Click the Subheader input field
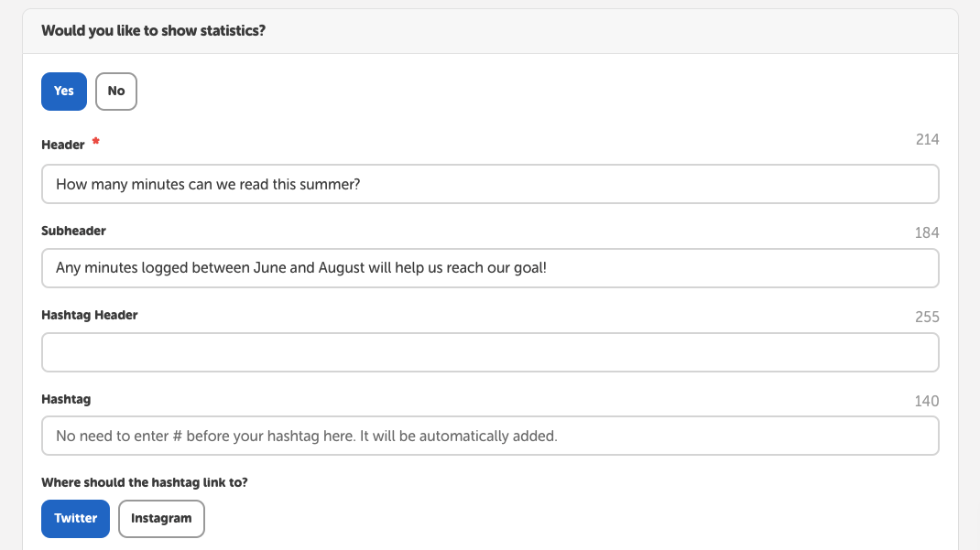Image resolution: width=980 pixels, height=550 pixels. (490, 268)
